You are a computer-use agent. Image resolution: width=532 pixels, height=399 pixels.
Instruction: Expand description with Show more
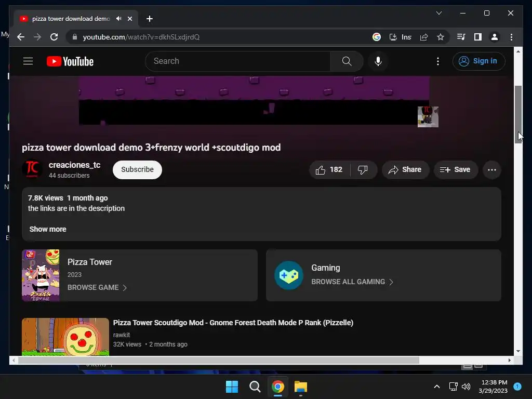point(47,229)
